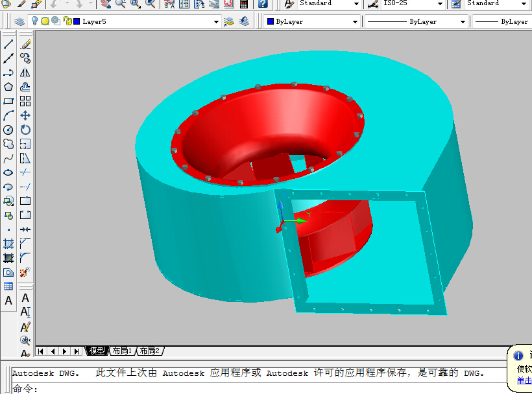Open the Layer Properties Manager button

(19, 21)
